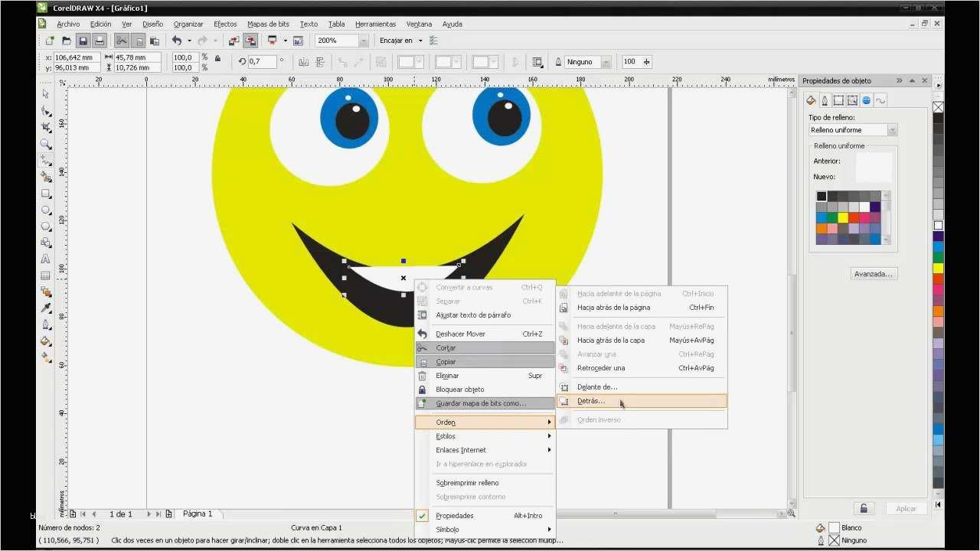The width and height of the screenshot is (980, 551).
Task: Paste from clipboard in the toolbar
Action: (155, 41)
